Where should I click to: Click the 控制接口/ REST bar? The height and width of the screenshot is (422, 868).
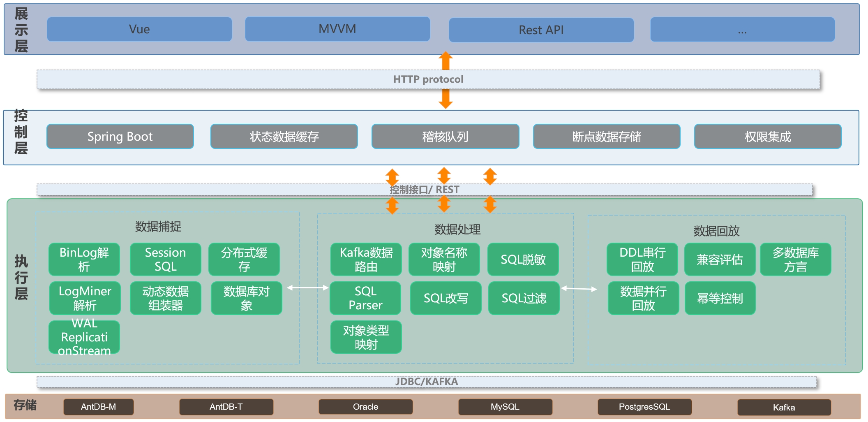click(x=425, y=190)
